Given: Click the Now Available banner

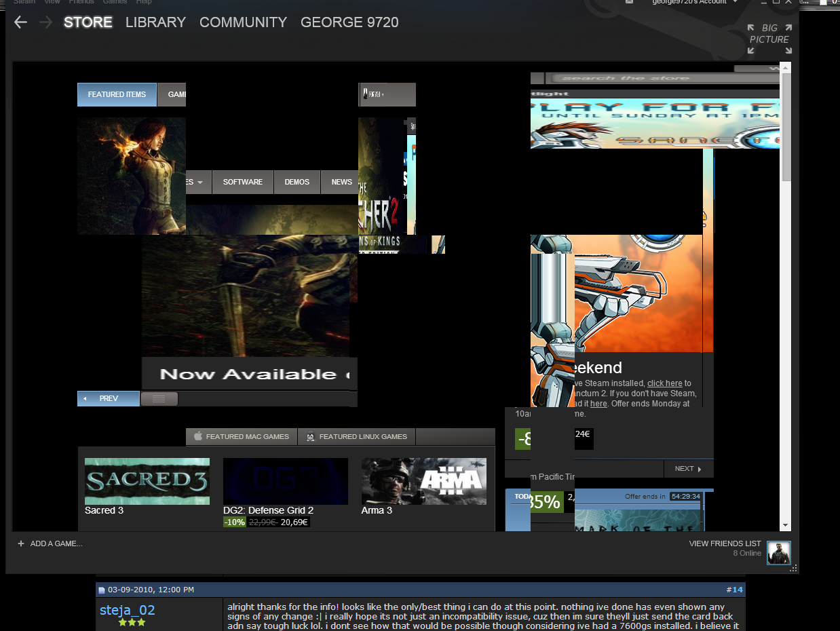Looking at the screenshot, I should click(x=250, y=374).
